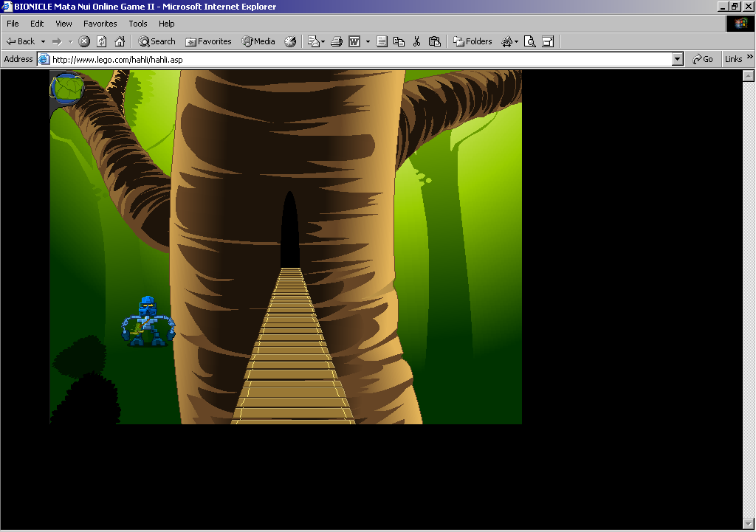The height and width of the screenshot is (532, 756).
Task: Toggle the Favorites side panel
Action: [208, 41]
